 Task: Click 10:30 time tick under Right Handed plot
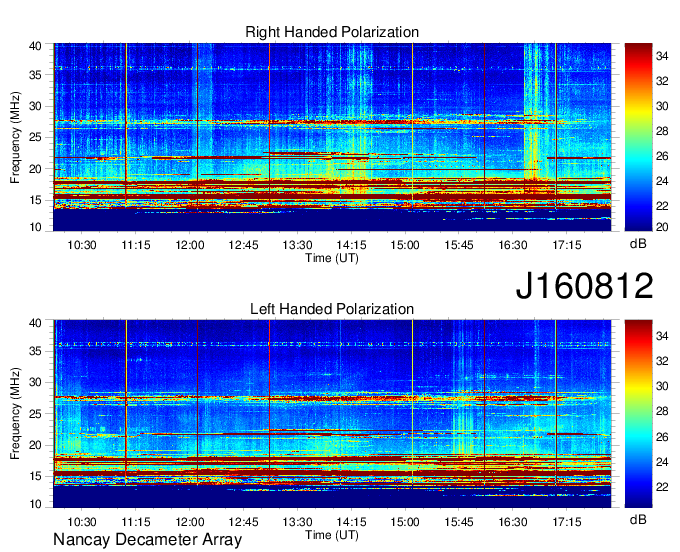[x=82, y=245]
